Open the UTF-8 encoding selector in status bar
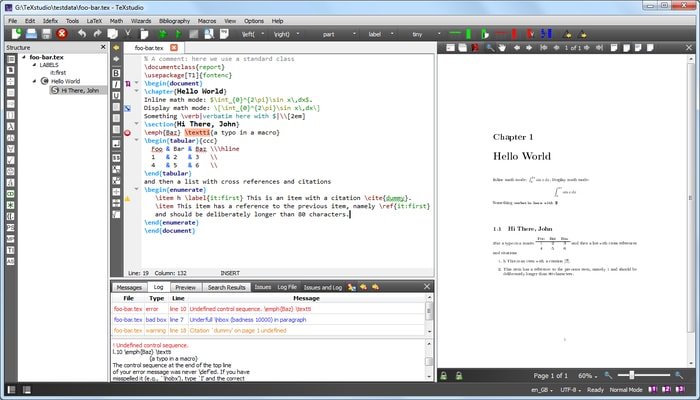 click(571, 390)
